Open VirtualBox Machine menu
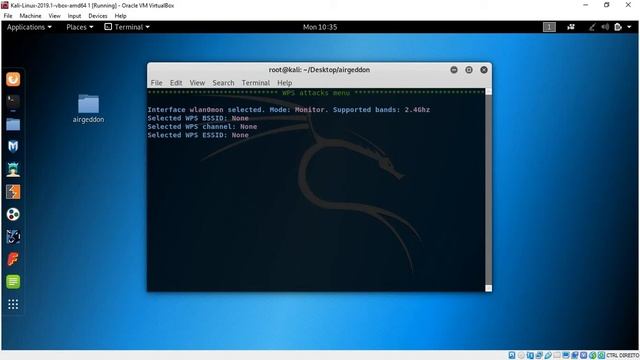This screenshot has width=640, height=360. (30, 16)
